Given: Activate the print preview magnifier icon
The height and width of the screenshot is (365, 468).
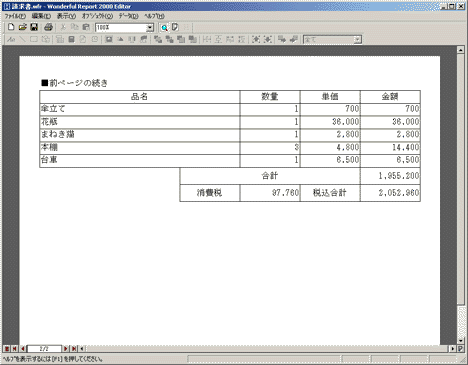Looking at the screenshot, I should tap(164, 28).
